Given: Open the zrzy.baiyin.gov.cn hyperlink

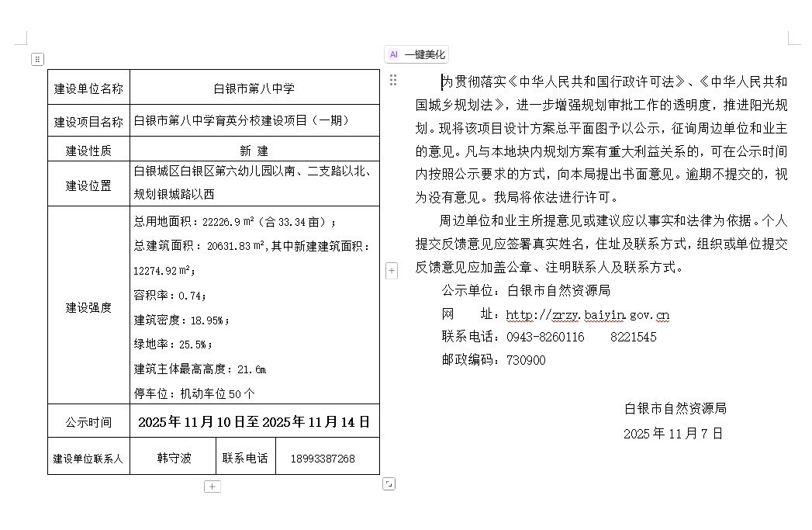Looking at the screenshot, I should [587, 314].
